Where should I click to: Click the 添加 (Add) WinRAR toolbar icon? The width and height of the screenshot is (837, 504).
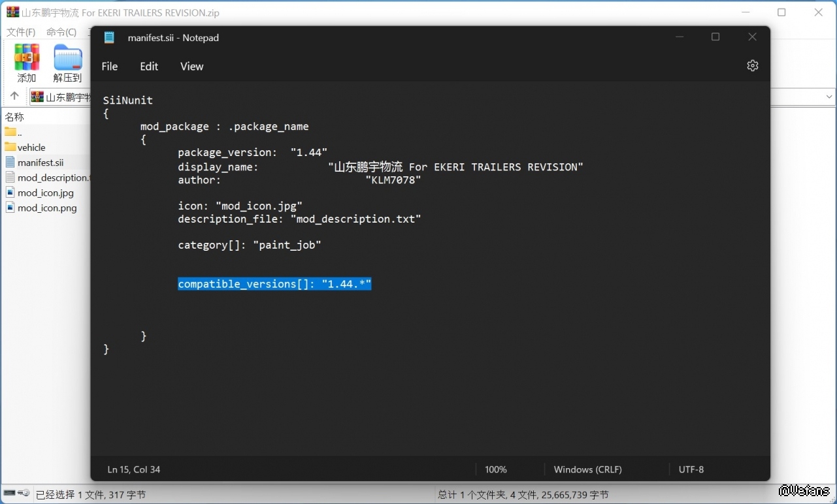(x=27, y=58)
